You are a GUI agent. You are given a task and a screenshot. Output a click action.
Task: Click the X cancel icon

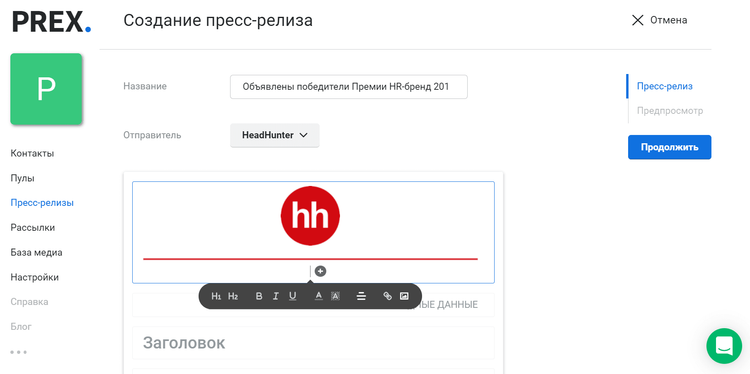point(638,20)
